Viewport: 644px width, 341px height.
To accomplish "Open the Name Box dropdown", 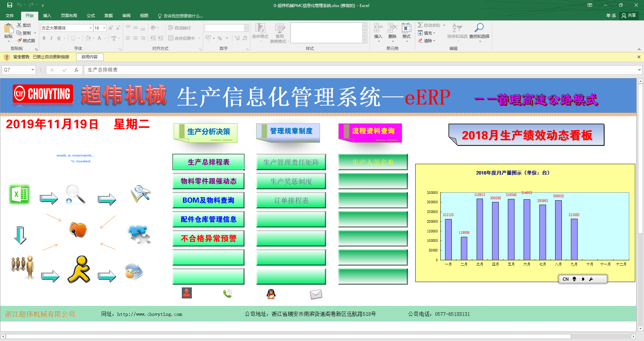I will 33,70.
